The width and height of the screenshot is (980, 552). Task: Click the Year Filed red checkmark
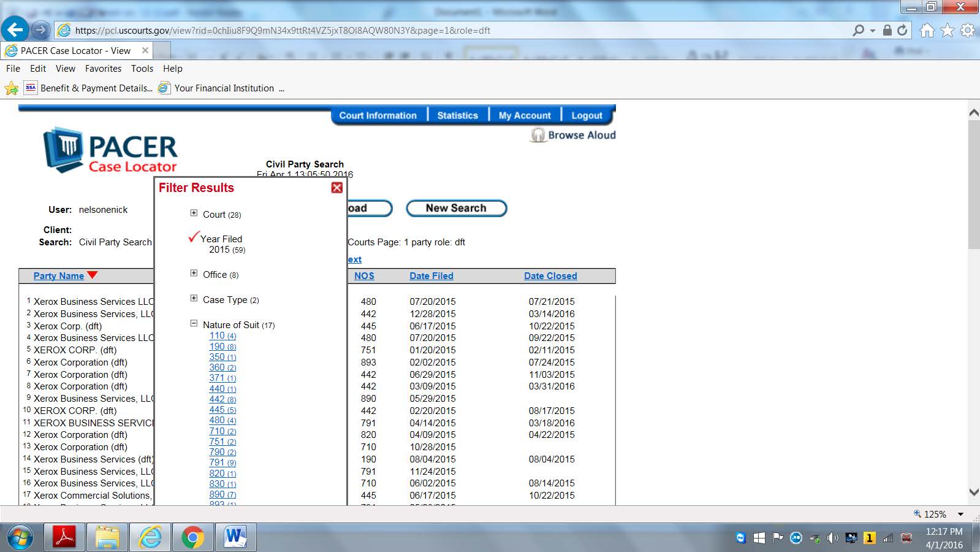[x=194, y=236]
